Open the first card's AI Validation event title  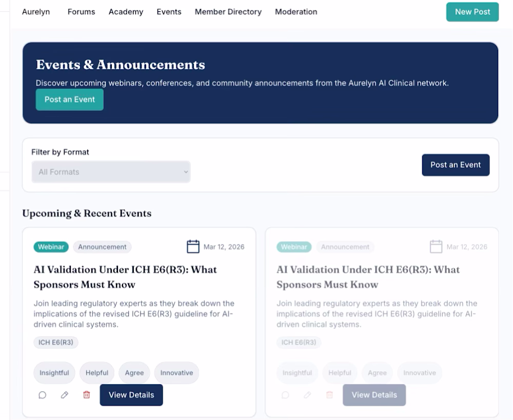tap(125, 277)
